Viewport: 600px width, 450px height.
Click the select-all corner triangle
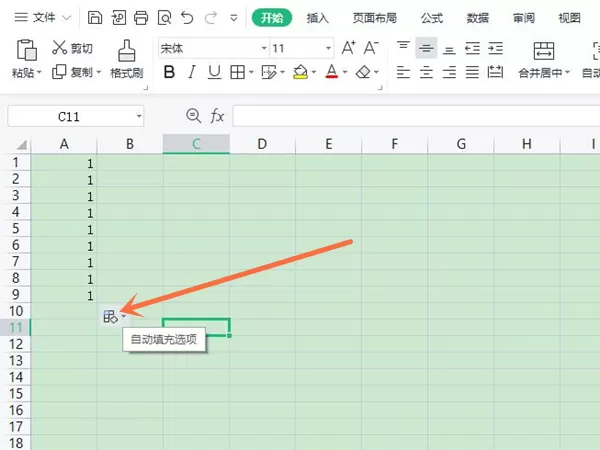coord(22,145)
